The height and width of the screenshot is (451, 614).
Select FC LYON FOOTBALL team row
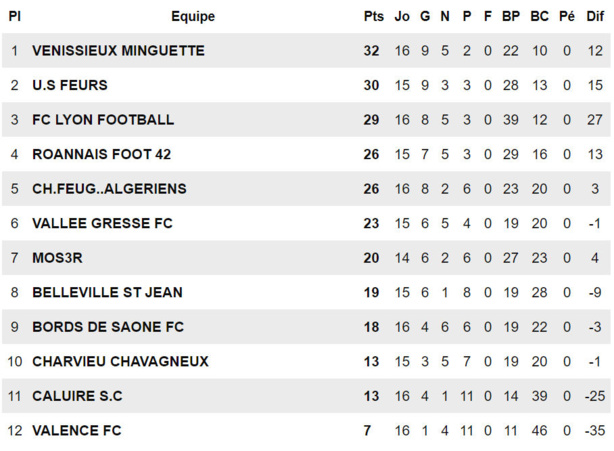(x=103, y=120)
